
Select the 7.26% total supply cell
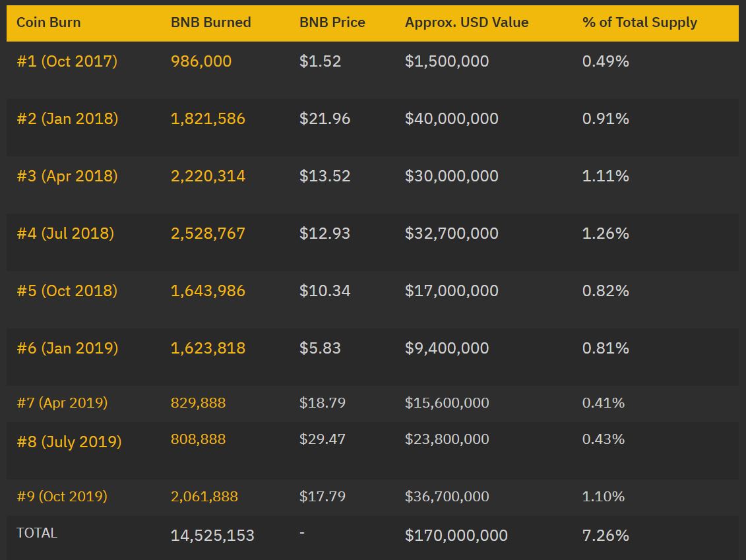tap(606, 536)
